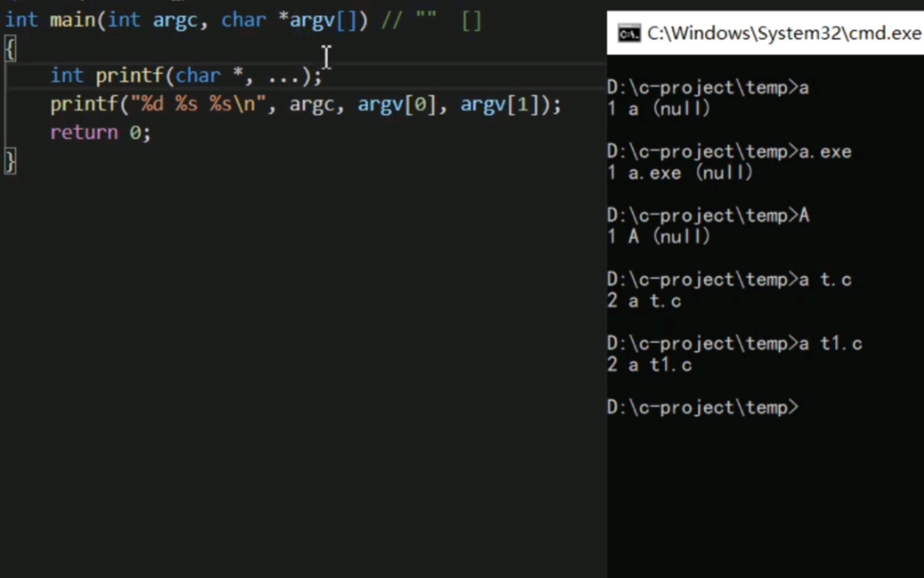Click the "%d %s %s\n" format string
Screen dimensions: 924x578
198,104
